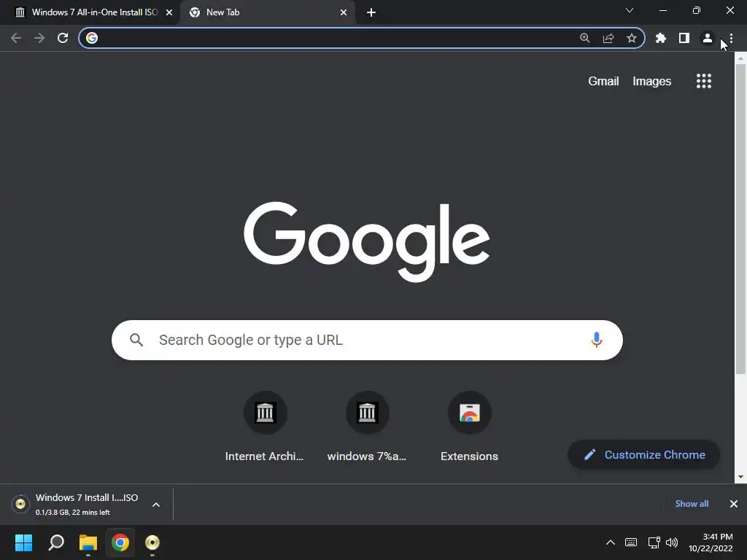Click the disc application icon in the taskbar
This screenshot has height=560, width=747.
coord(152,542)
